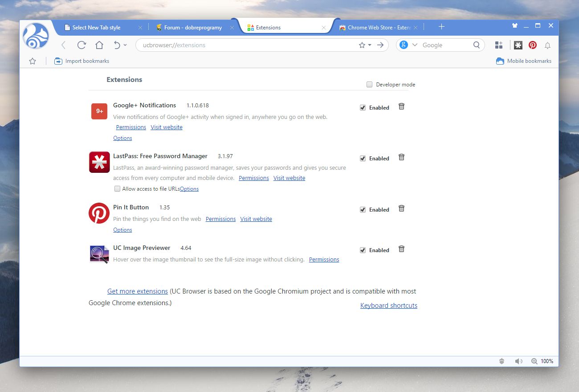Viewport: 579px width, 392px height.
Task: Open the extensions grid toolbar icon
Action: [x=499, y=45]
